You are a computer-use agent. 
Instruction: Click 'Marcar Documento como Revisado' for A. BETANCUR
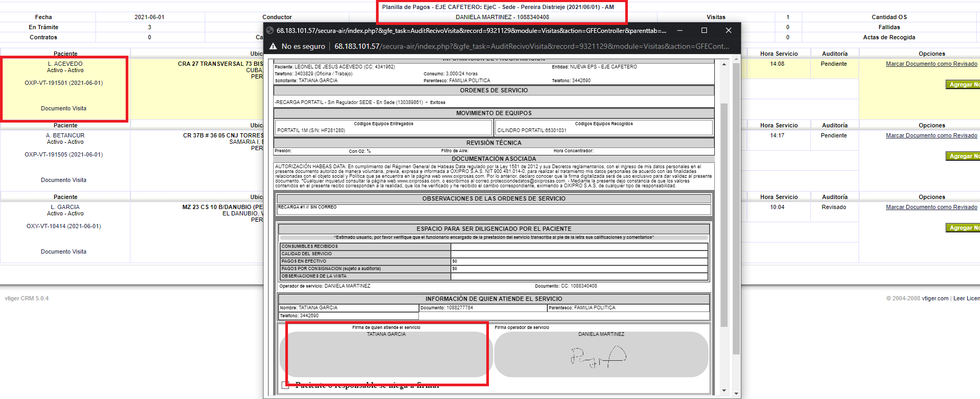(x=931, y=135)
